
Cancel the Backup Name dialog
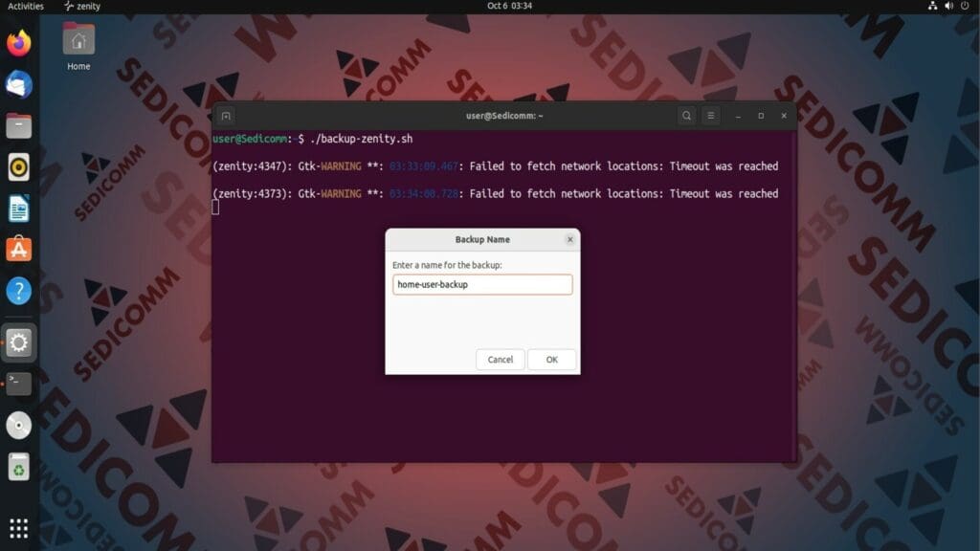pos(500,360)
